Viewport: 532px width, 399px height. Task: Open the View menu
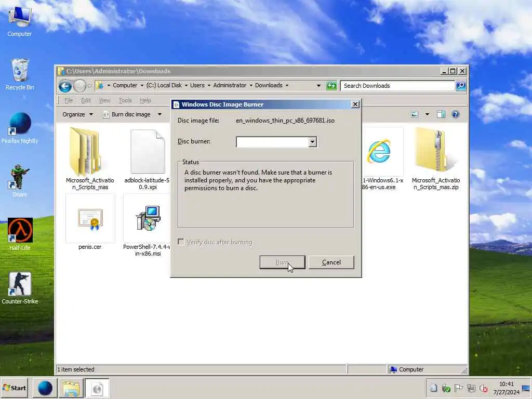click(104, 100)
